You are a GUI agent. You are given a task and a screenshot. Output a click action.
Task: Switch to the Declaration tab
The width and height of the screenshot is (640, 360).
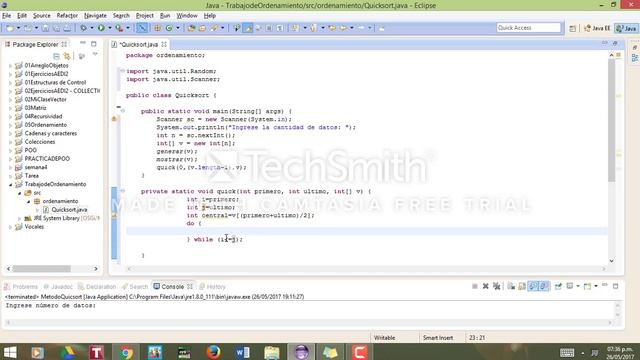97,287
